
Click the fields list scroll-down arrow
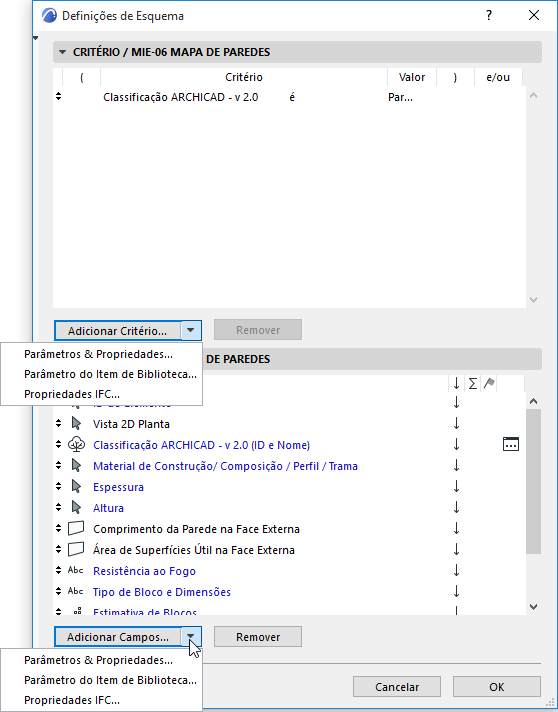point(533,607)
